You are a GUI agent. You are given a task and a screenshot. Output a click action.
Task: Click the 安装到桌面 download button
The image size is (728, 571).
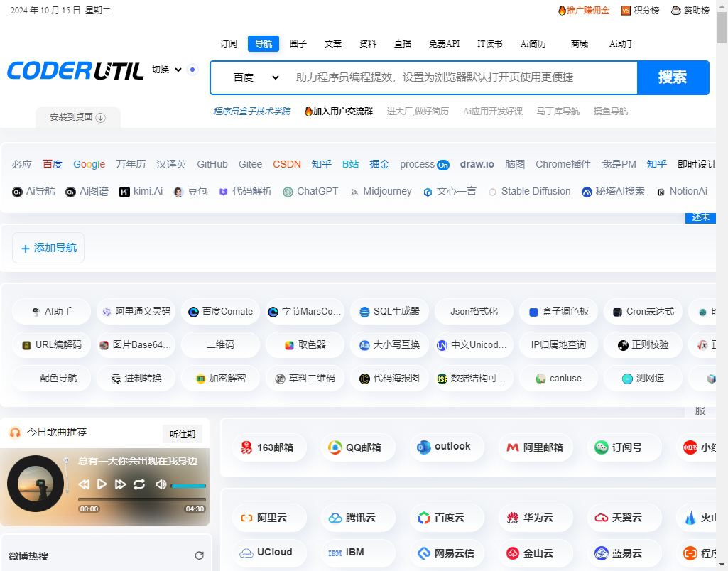pyautogui.click(x=78, y=117)
